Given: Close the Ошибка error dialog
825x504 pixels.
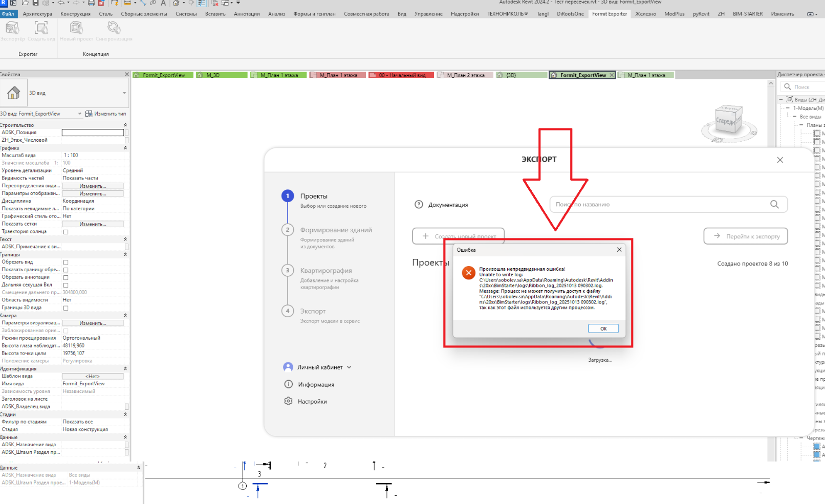Looking at the screenshot, I should 619,250.
